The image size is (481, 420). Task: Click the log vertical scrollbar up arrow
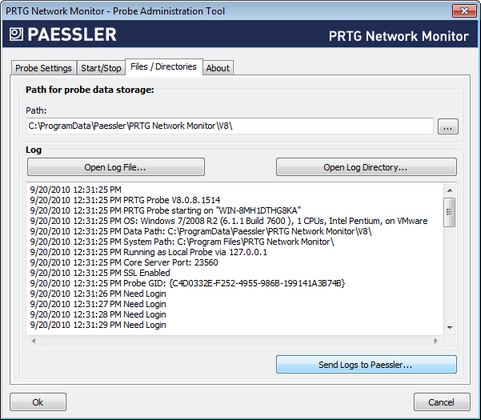coord(449,190)
